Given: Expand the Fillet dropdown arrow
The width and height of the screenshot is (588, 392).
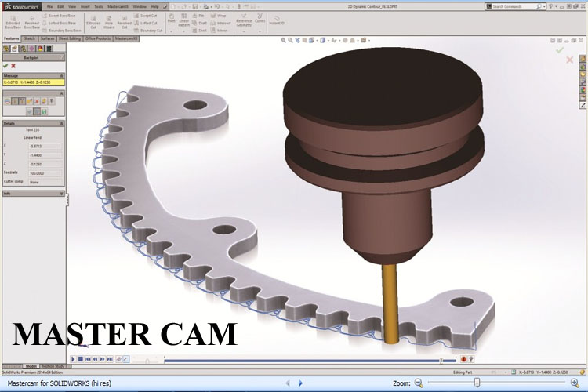Looking at the screenshot, I should [x=172, y=31].
